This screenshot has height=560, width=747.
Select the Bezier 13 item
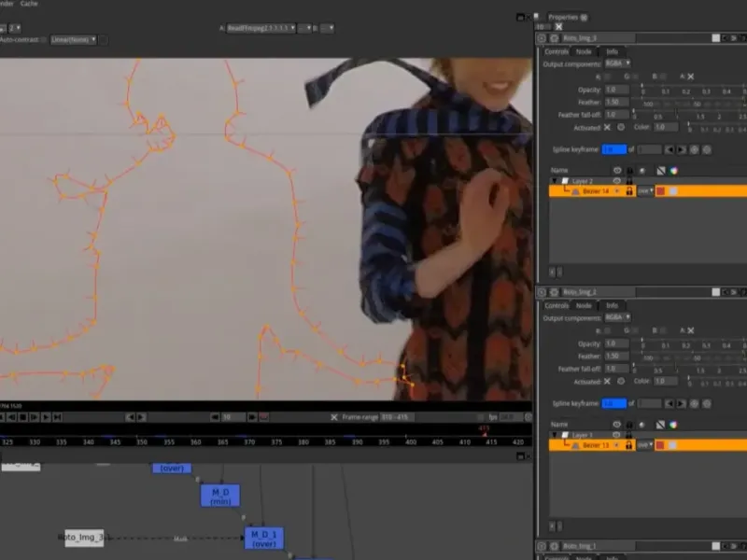pyautogui.click(x=596, y=445)
